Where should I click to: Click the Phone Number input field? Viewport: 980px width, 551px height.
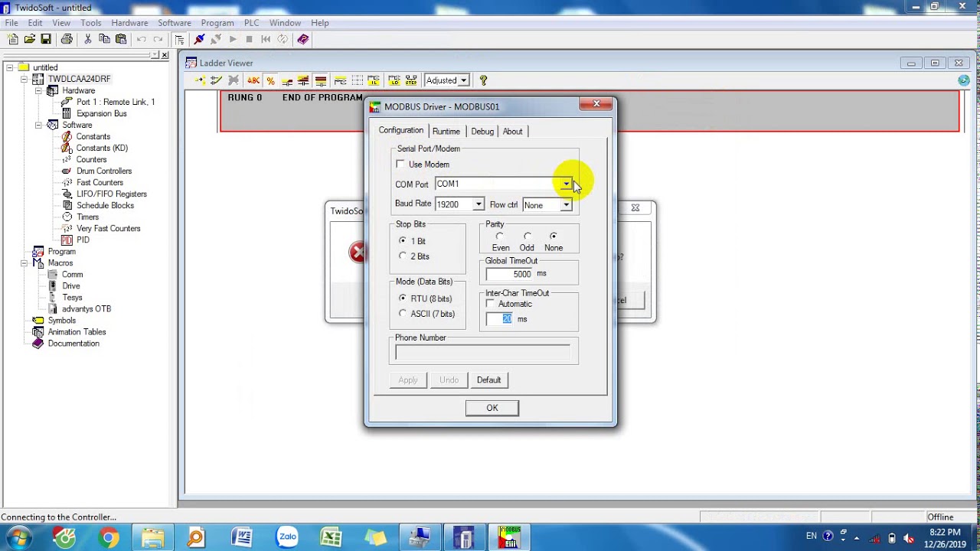[482, 352]
